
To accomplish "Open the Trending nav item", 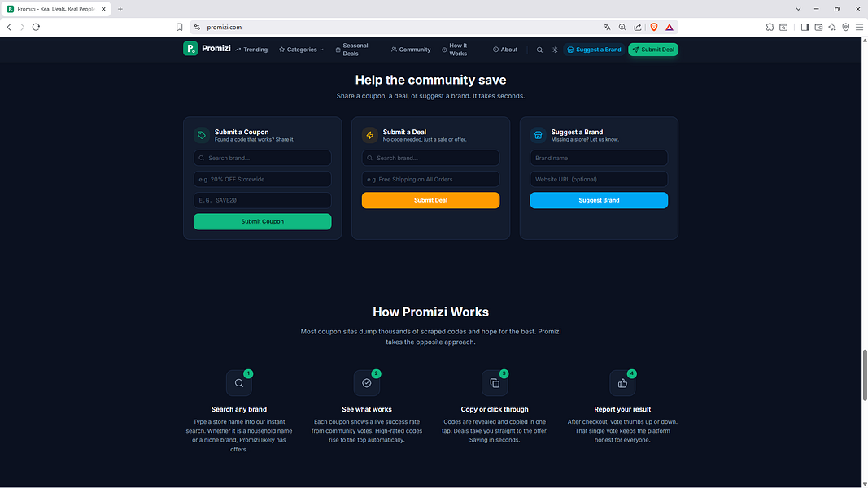I will coord(251,50).
